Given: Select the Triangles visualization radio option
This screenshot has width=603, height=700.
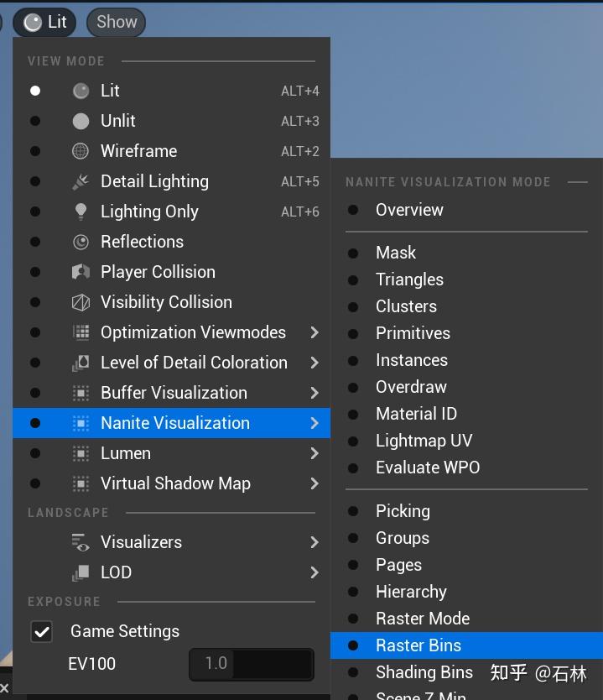Looking at the screenshot, I should [354, 279].
